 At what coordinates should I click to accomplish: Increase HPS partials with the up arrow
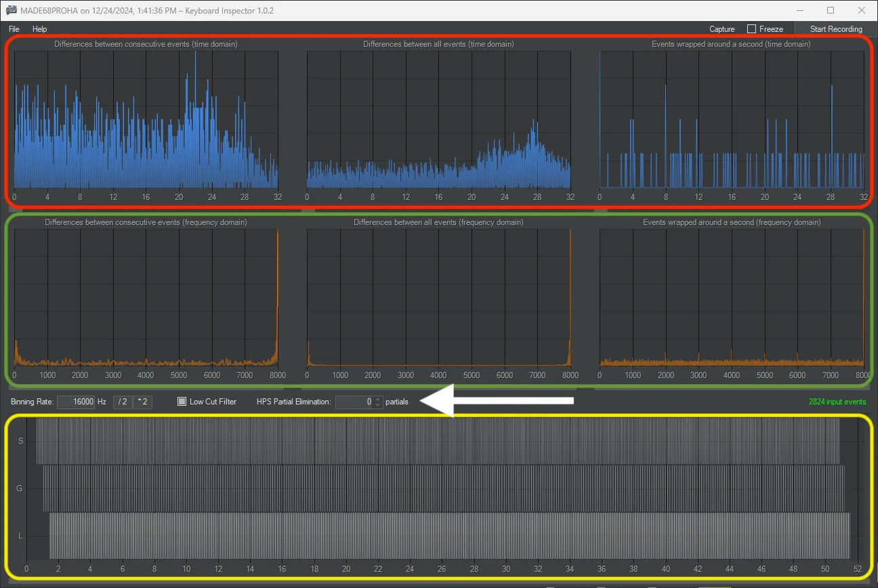(x=379, y=399)
